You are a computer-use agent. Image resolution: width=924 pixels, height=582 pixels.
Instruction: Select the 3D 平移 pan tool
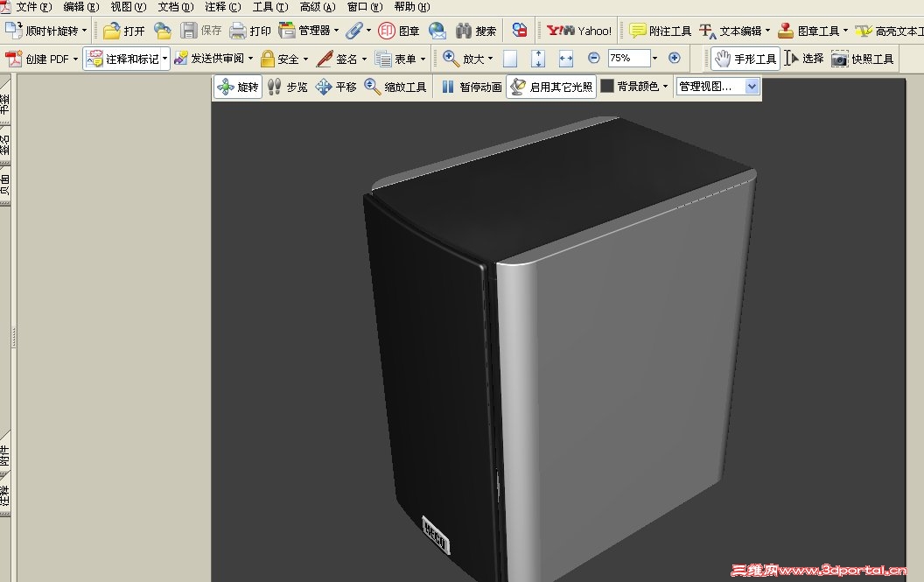tap(336, 87)
